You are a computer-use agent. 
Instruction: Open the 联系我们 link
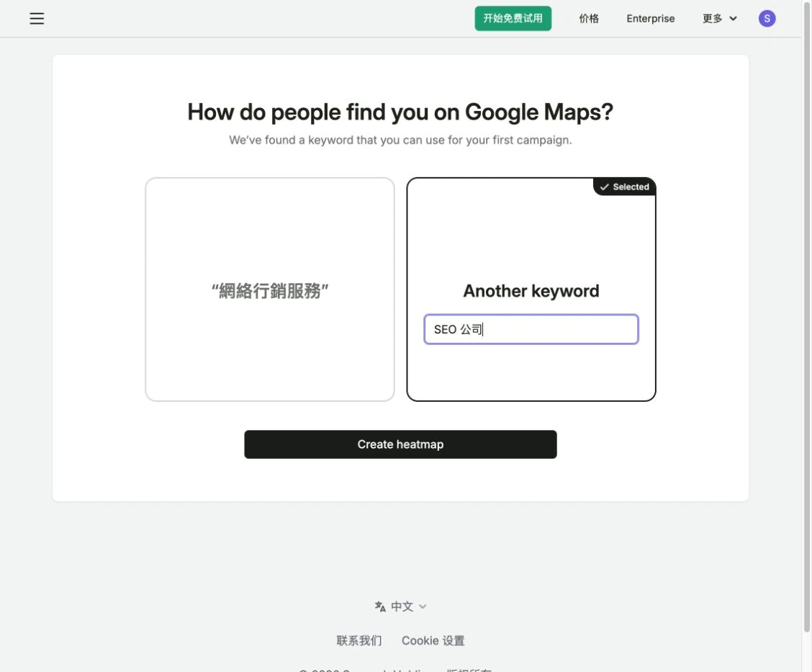pos(359,640)
